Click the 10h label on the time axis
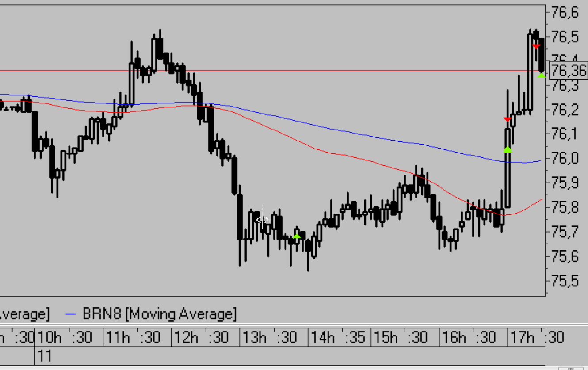588x370 pixels. click(x=49, y=338)
